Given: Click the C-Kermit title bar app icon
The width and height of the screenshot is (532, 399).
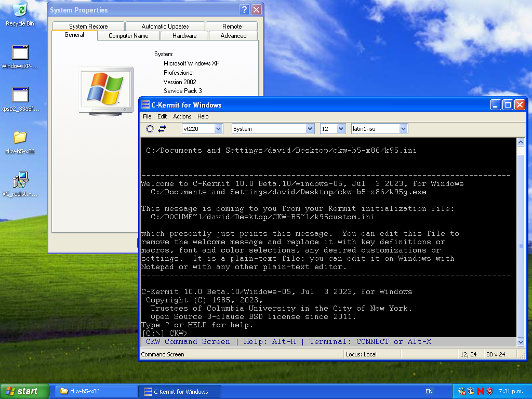Looking at the screenshot, I should [145, 105].
